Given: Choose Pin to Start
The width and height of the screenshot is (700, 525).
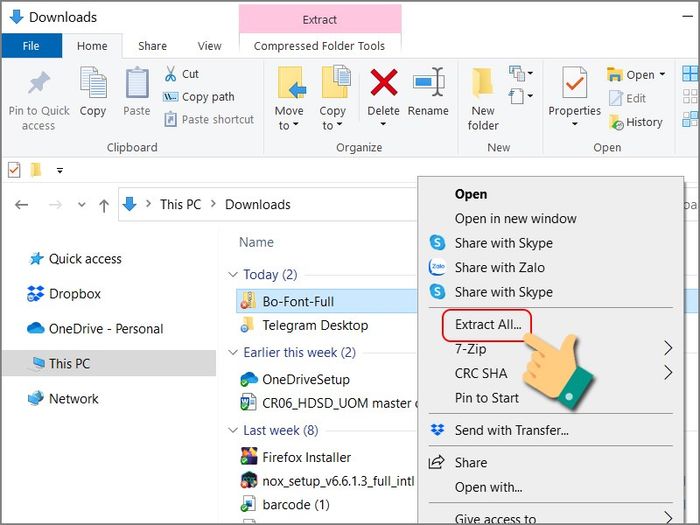Looking at the screenshot, I should click(x=487, y=398).
